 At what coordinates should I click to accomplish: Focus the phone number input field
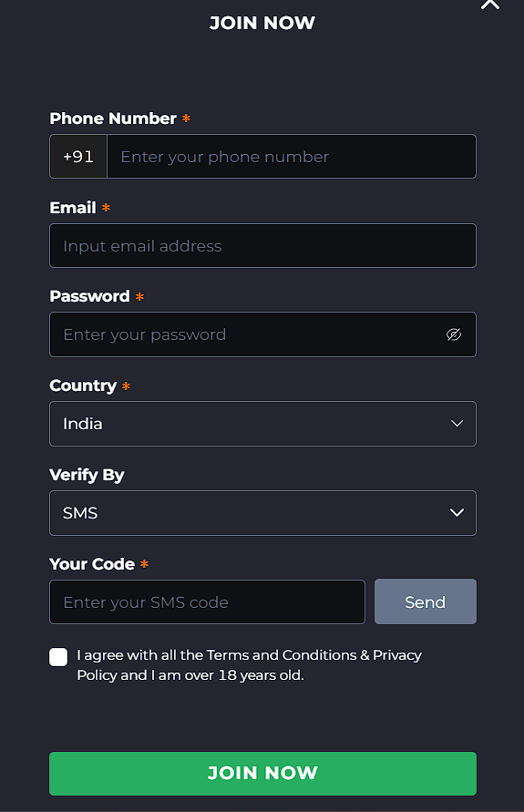292,157
